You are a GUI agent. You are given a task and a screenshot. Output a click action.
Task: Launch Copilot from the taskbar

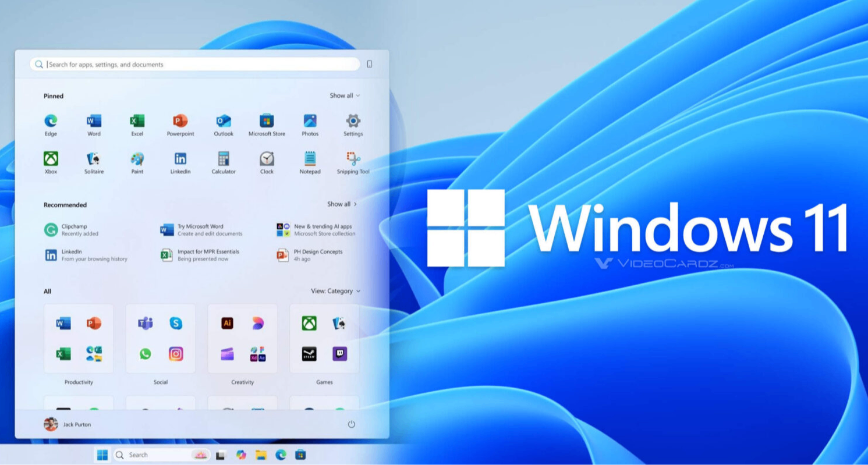coord(241,455)
